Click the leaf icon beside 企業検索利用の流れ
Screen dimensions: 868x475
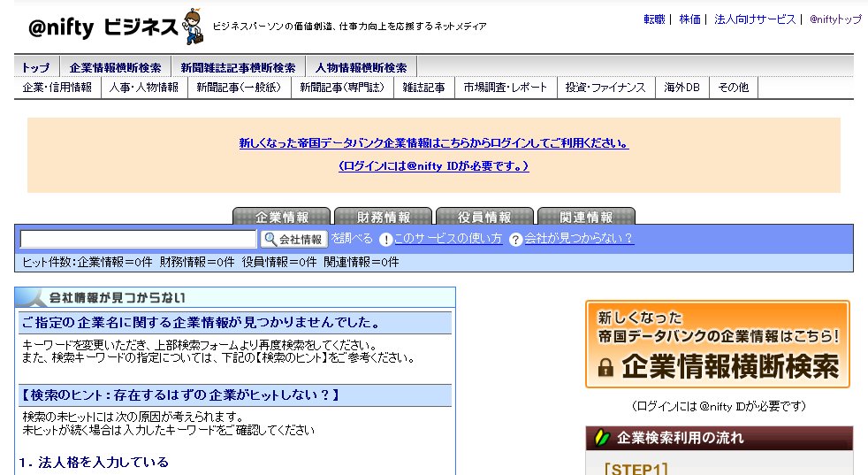[601, 438]
